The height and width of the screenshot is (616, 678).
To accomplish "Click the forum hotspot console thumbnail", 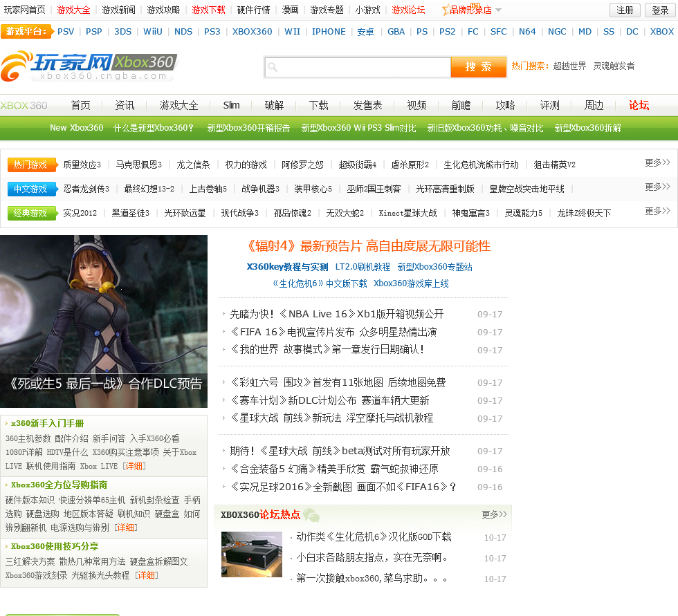I will pos(252,554).
